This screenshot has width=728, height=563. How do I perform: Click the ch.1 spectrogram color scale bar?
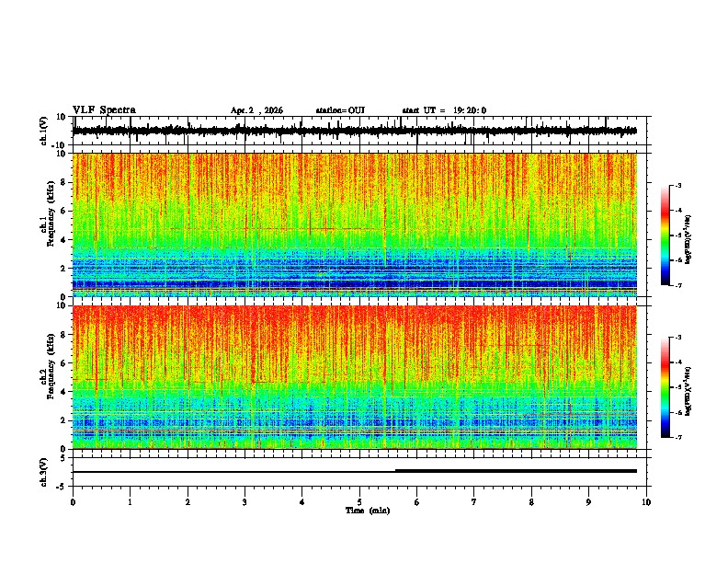pyautogui.click(x=665, y=236)
